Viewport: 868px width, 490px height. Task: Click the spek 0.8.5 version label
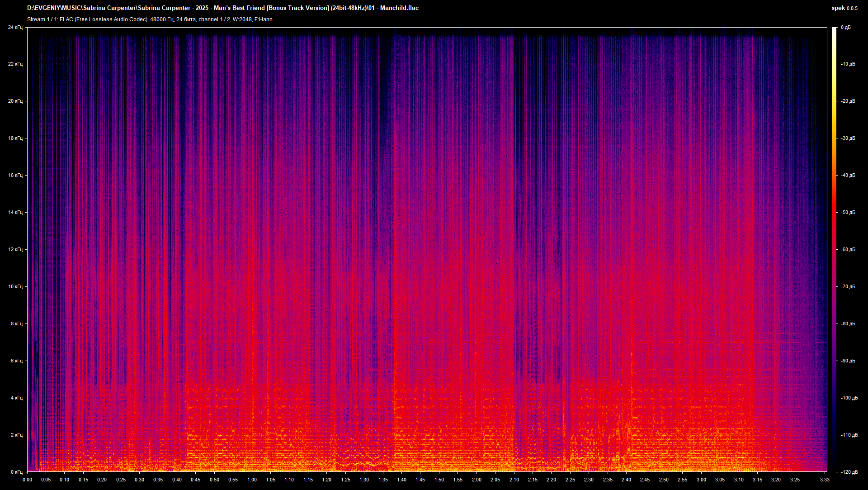(844, 8)
